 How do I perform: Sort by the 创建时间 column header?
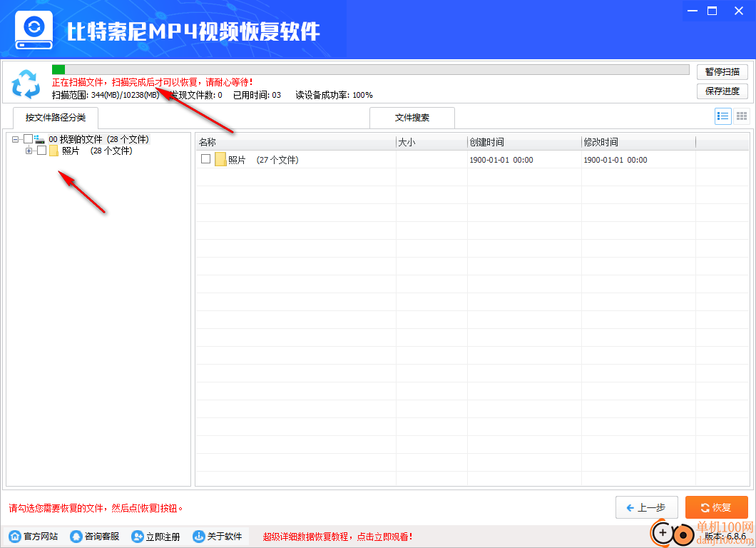(x=525, y=142)
